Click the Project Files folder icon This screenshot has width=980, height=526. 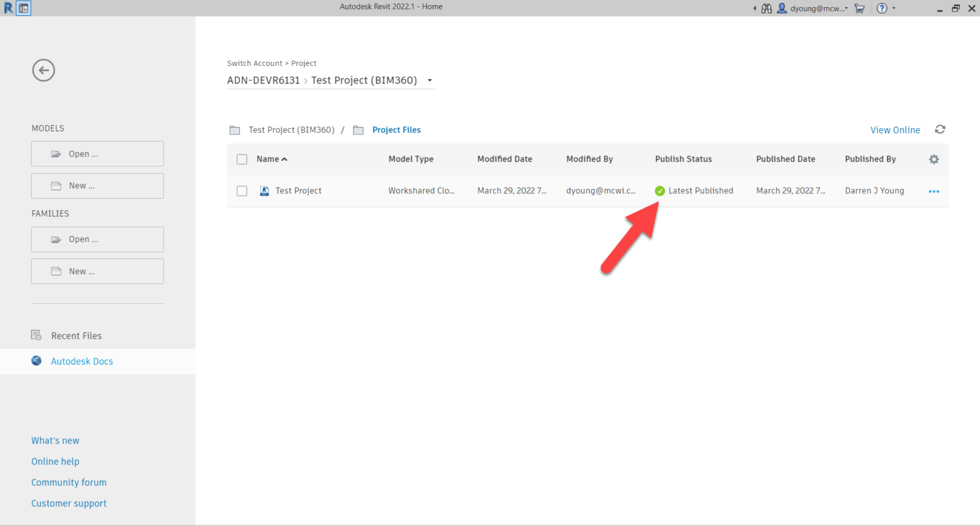pyautogui.click(x=359, y=130)
